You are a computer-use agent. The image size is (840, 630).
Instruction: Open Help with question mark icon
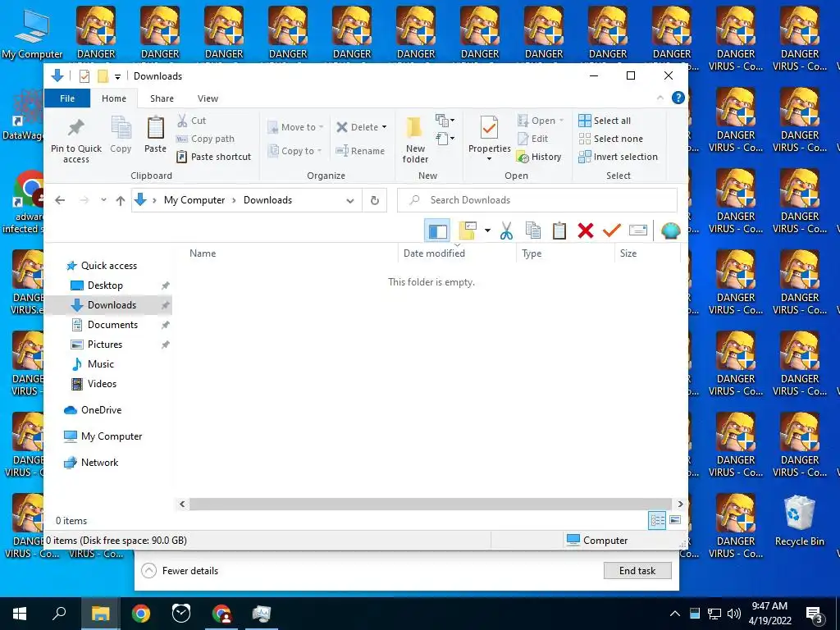tap(678, 98)
